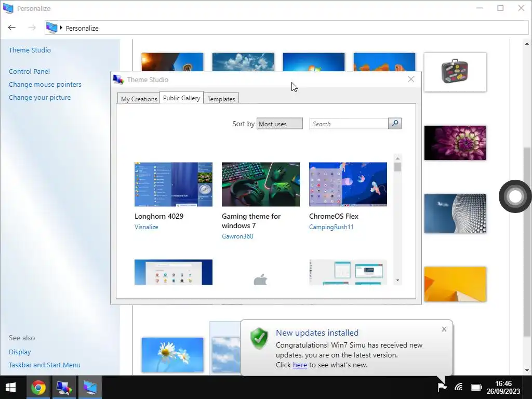This screenshot has height=399, width=532.
Task: Click the Personalize window scrollbar thumb
Action: (x=527, y=241)
